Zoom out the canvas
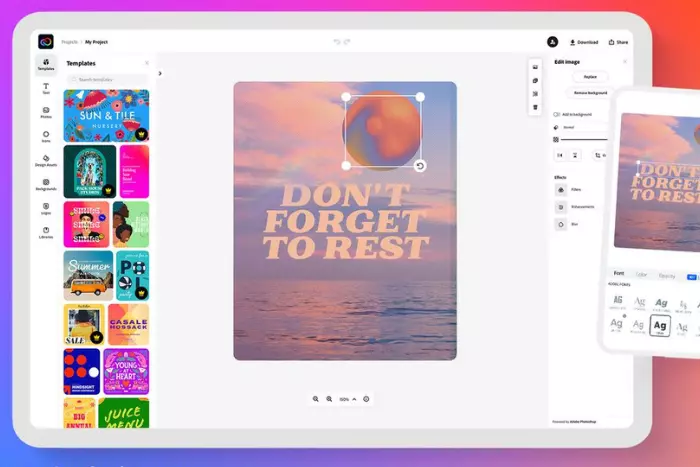 (316, 399)
